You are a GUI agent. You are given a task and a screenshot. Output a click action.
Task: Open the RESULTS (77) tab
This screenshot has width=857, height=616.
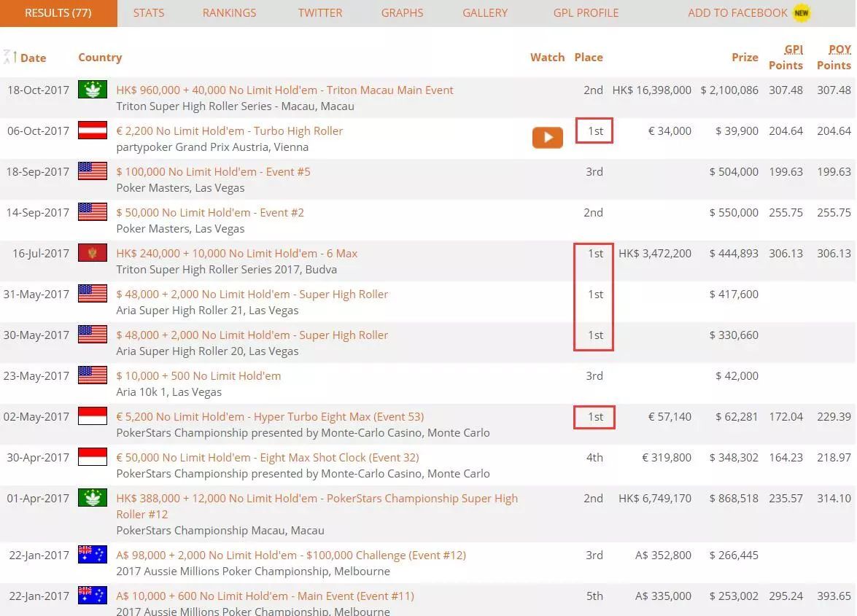pos(58,13)
